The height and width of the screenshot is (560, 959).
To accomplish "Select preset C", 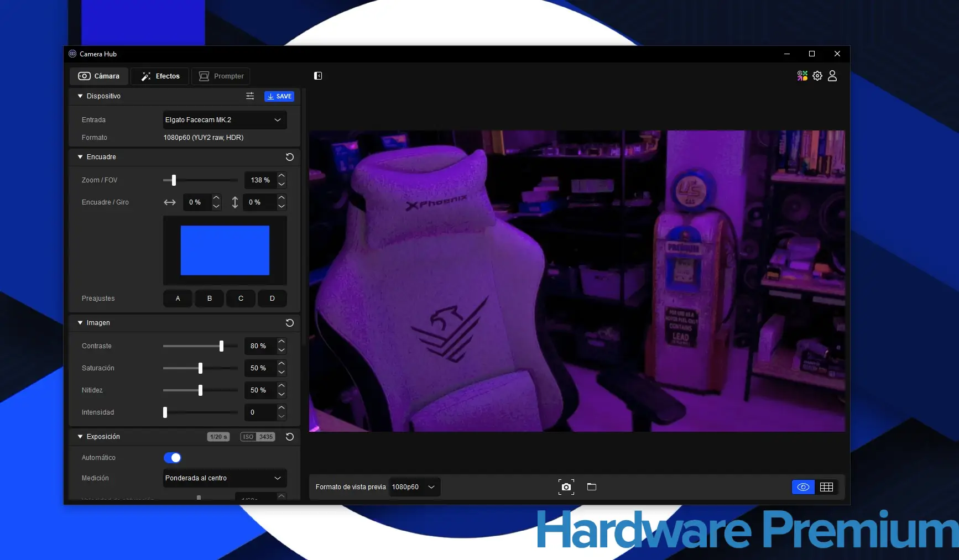I will point(241,299).
